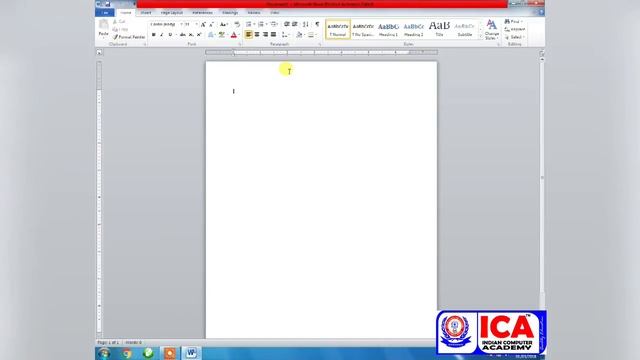This screenshot has height=360, width=640.
Task: Open the File tab
Action: pyautogui.click(x=105, y=13)
